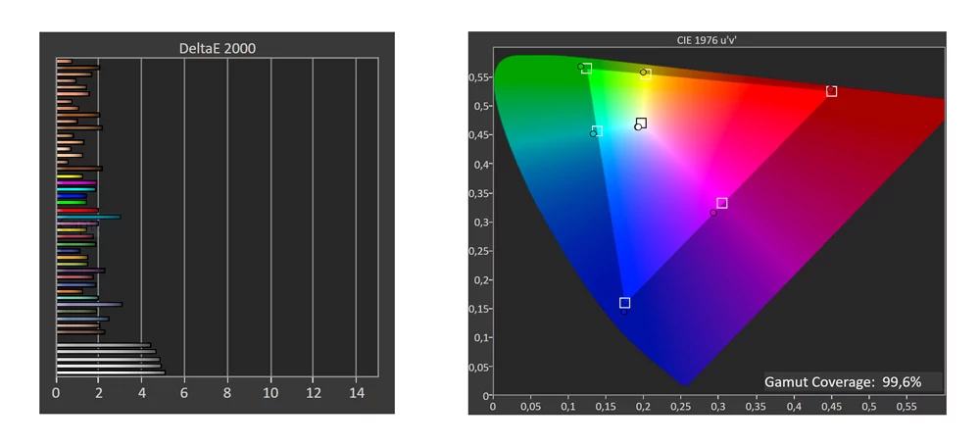Click the longest white bar in DeltaE chart
This screenshot has width=980, height=446.
(x=111, y=372)
